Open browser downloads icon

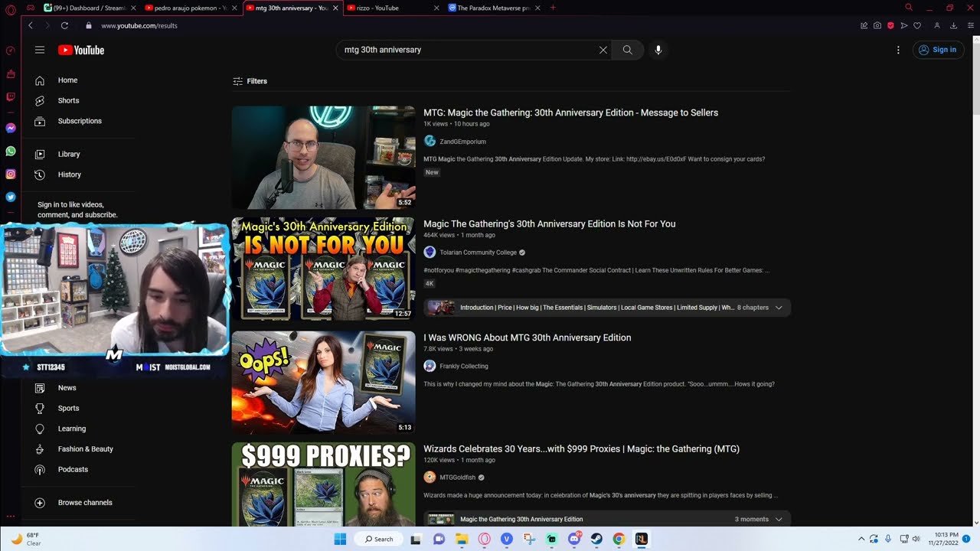coord(953,25)
